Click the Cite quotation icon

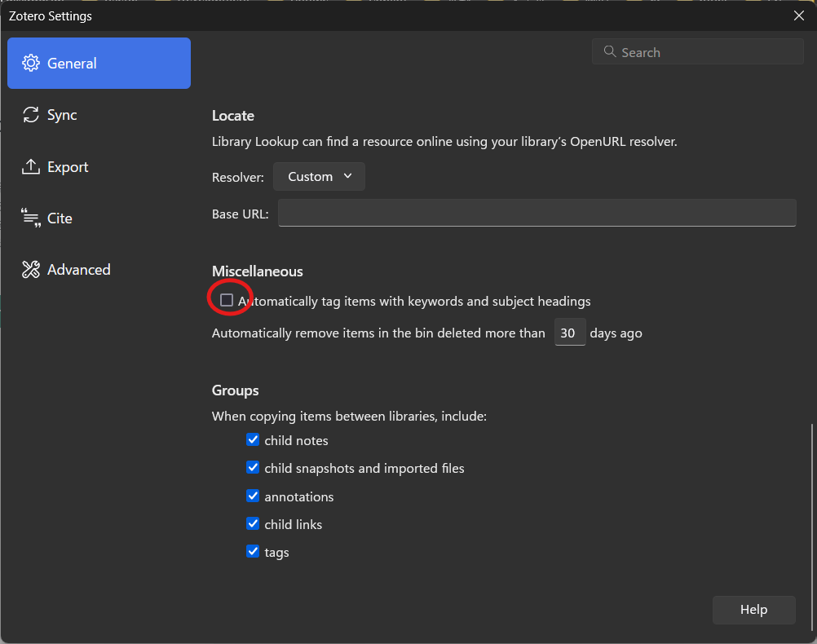pyautogui.click(x=31, y=218)
